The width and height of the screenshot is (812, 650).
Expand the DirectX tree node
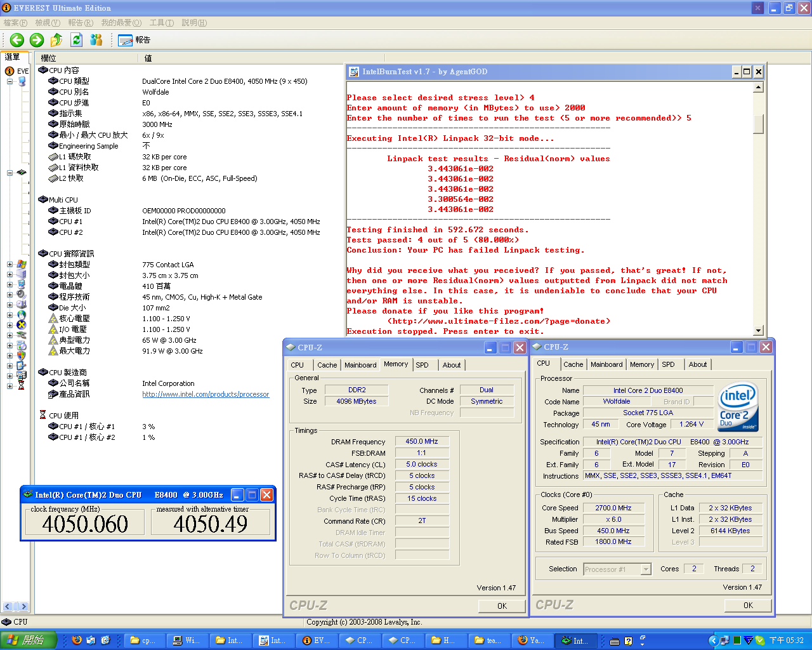tap(10, 325)
